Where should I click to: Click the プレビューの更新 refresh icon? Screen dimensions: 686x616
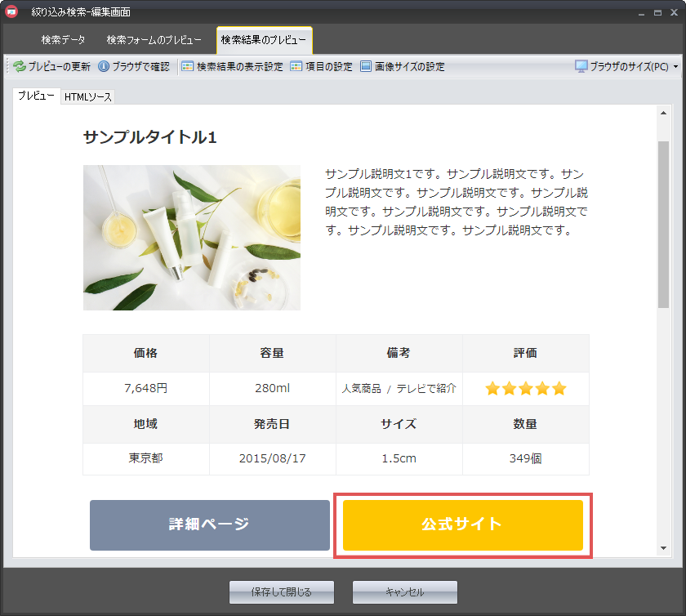coord(19,67)
